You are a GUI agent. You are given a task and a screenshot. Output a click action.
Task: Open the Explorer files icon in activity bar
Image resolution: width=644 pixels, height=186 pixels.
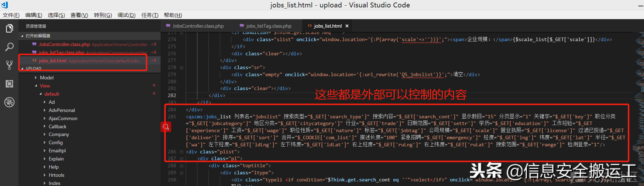(10, 28)
